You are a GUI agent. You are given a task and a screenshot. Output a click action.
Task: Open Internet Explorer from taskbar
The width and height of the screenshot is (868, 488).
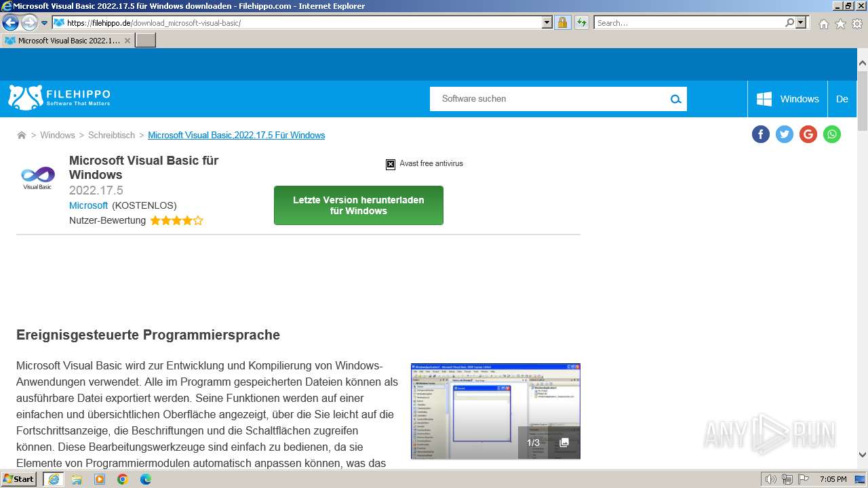click(x=53, y=479)
